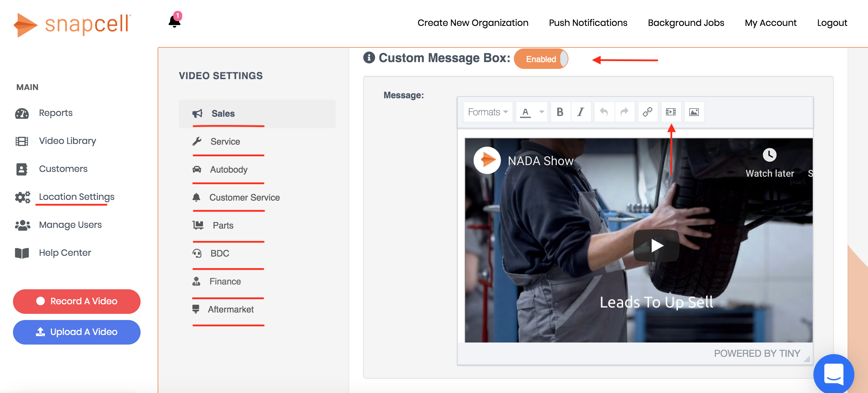The image size is (868, 393).
Task: Click the Bold formatting button
Action: click(560, 112)
